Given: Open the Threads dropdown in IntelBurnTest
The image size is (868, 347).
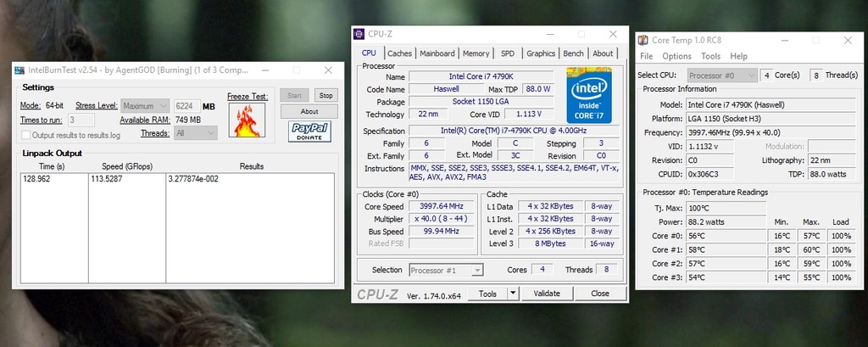Looking at the screenshot, I should click(196, 133).
